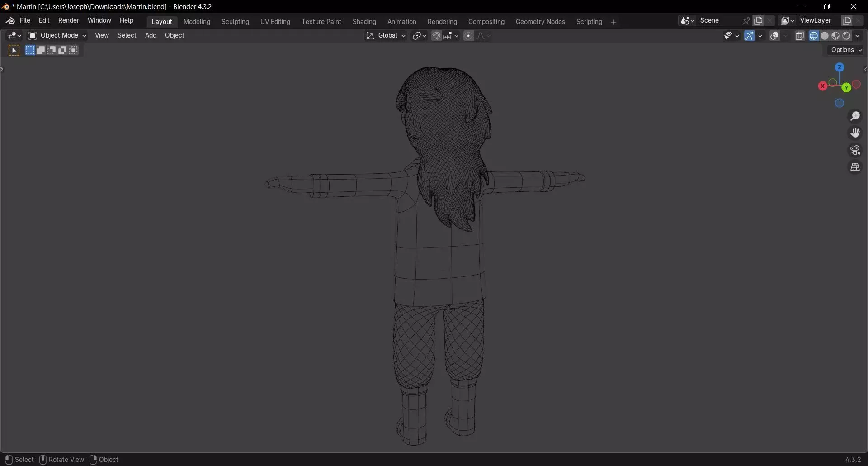Snap view to the green Y axis

pos(846,87)
